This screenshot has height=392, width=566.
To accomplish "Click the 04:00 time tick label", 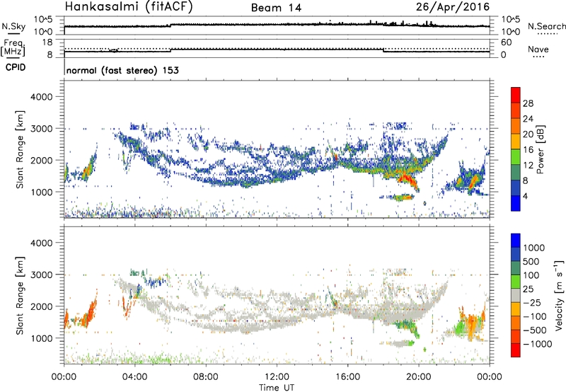I will point(135,377).
